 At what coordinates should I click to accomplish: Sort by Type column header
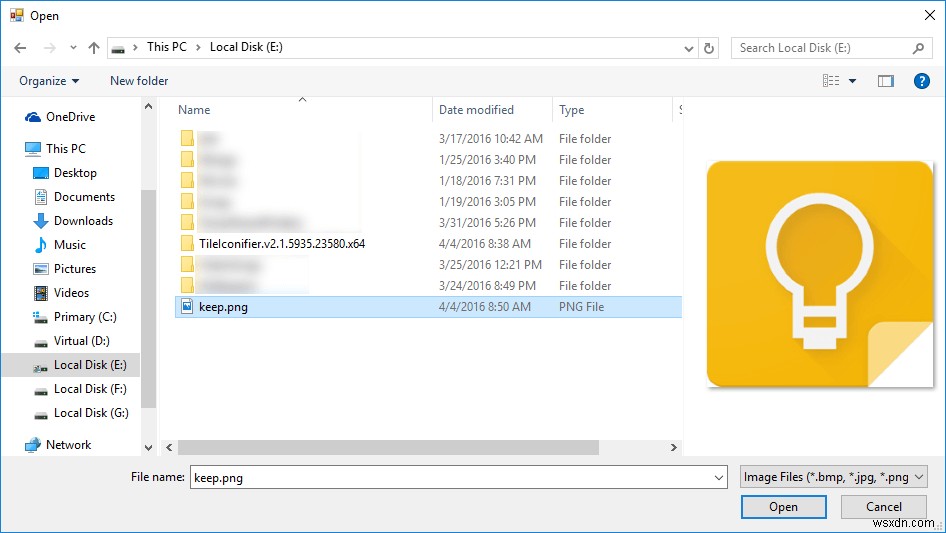[571, 110]
